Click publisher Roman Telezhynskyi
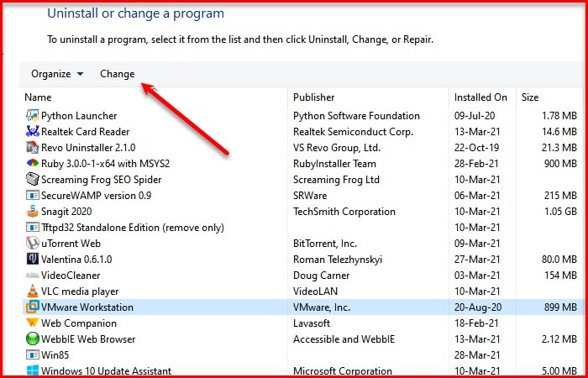This screenshot has width=588, height=378. point(338,260)
